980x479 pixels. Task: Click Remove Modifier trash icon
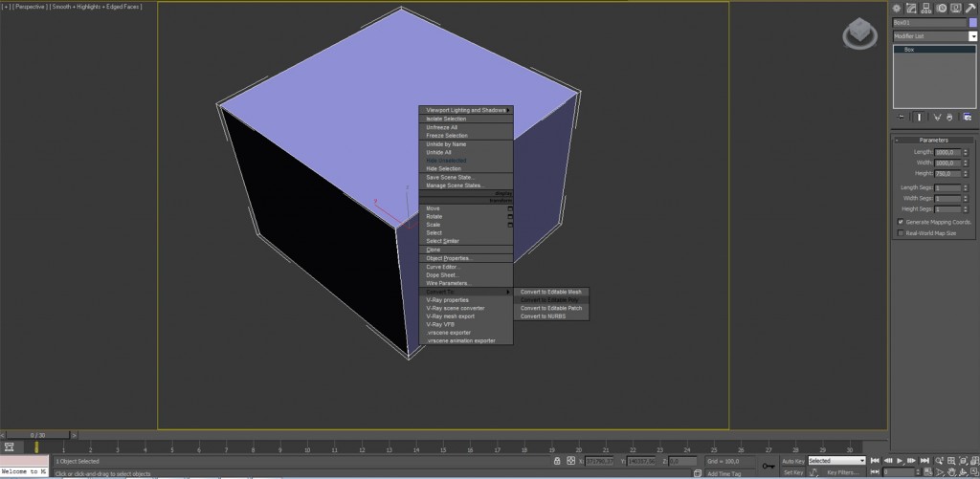(x=949, y=117)
